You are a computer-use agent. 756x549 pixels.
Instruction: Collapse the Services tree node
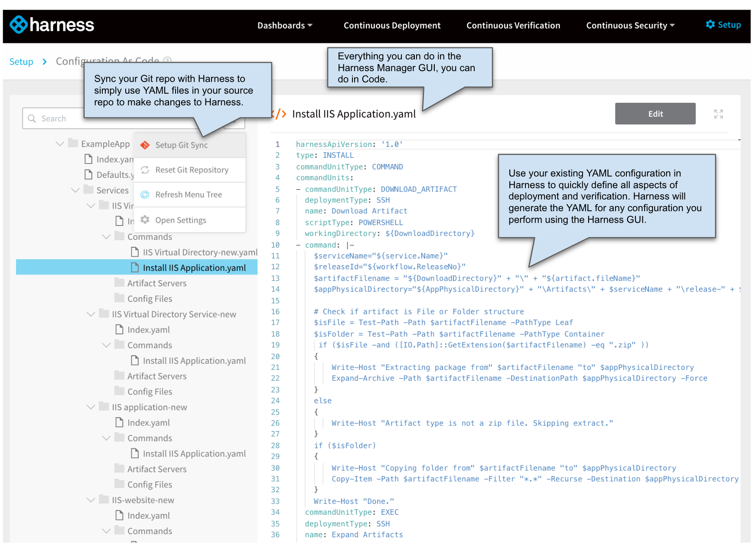tap(75, 190)
